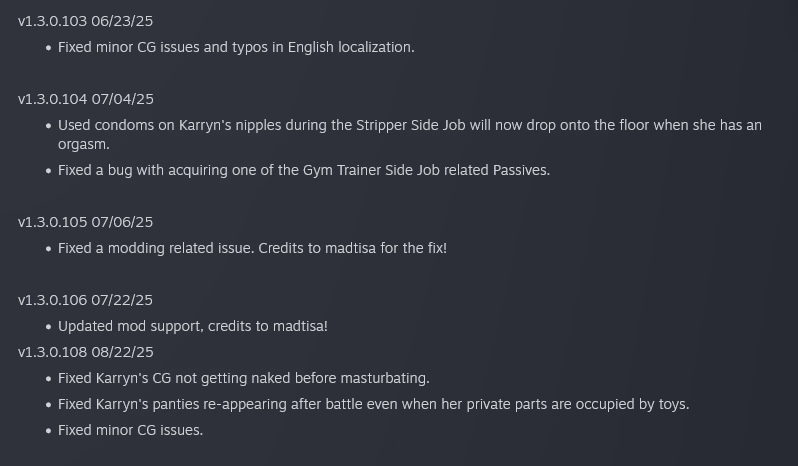The image size is (798, 466).
Task: Click the v1.3.0.105 version heading
Action: tap(52, 222)
